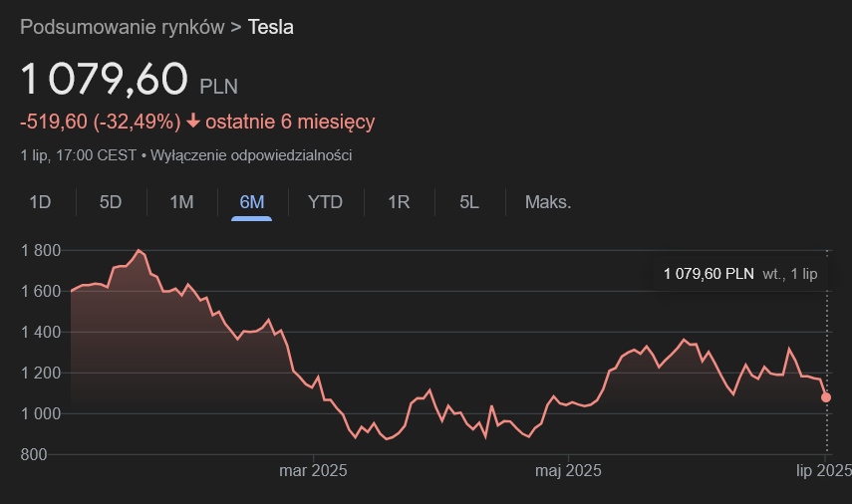Click the -519,60 (-32,49%) change text

(100, 122)
